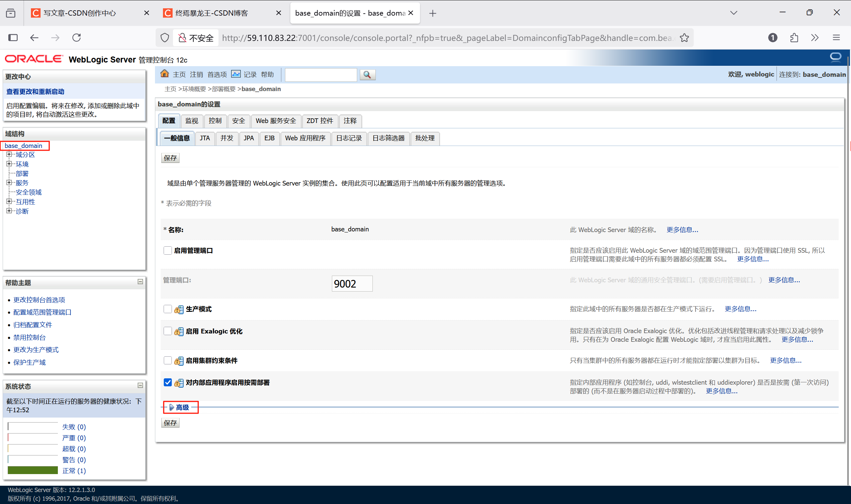Select the JTA sub-tab

point(205,138)
